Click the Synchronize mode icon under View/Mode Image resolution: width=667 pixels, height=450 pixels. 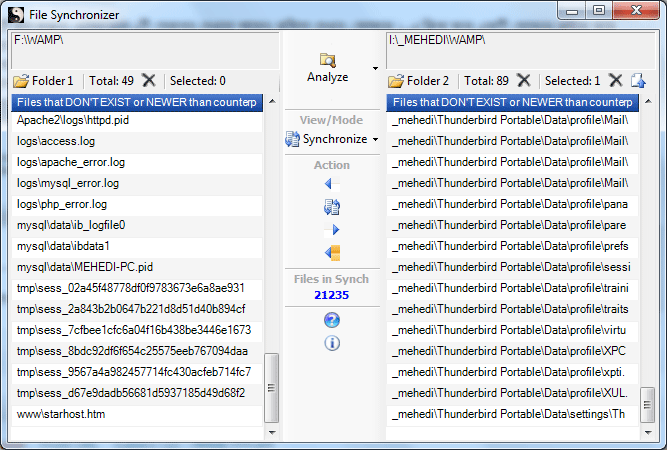pos(292,139)
